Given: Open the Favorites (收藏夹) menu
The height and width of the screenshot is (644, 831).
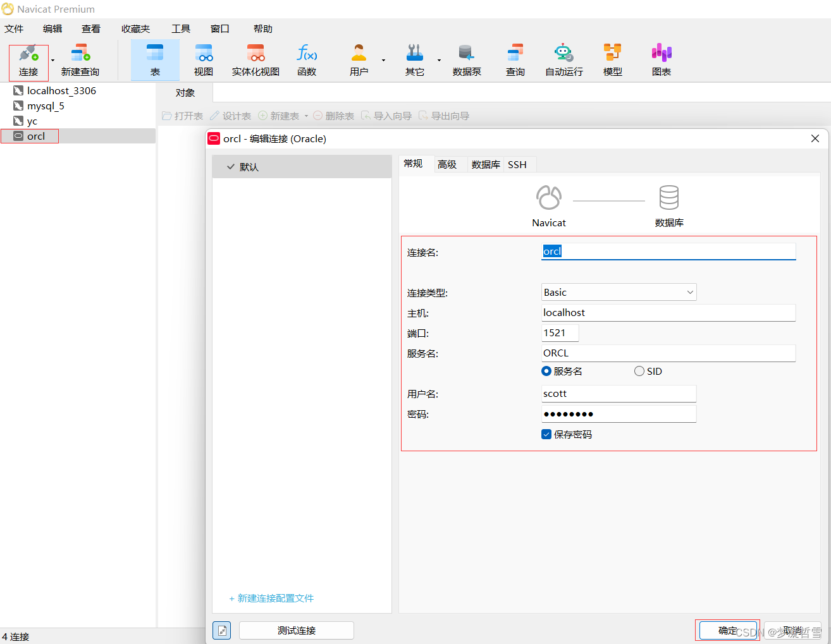Looking at the screenshot, I should tap(136, 28).
